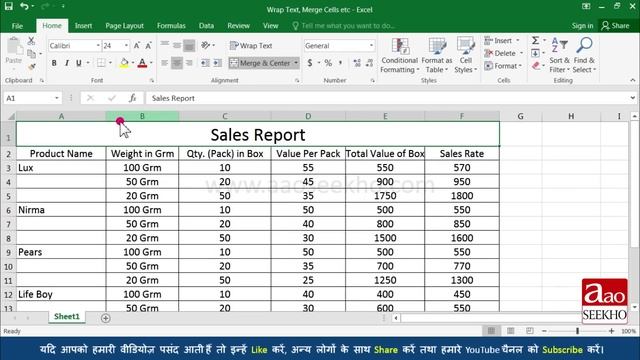Click Decrease Decimal icon
Viewport: 640px width, 360px height.
tap(369, 63)
